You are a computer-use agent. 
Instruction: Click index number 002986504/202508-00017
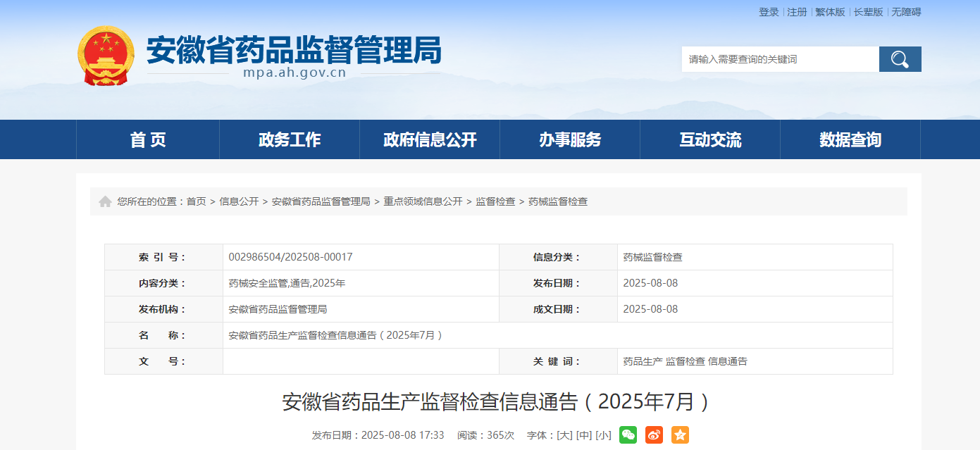[x=290, y=257]
